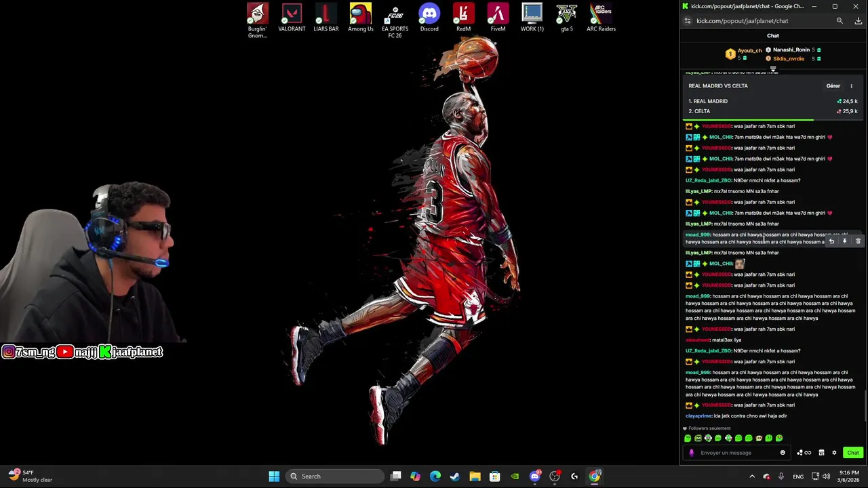Open the gta 5 desktop shortcut
This screenshot has height=488, width=868.
click(566, 18)
